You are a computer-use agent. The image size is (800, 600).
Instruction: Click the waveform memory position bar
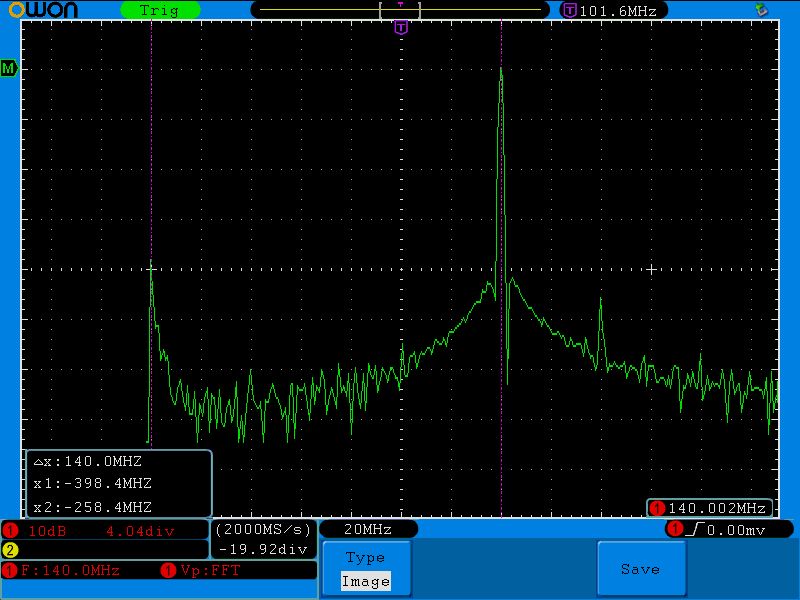(400, 10)
